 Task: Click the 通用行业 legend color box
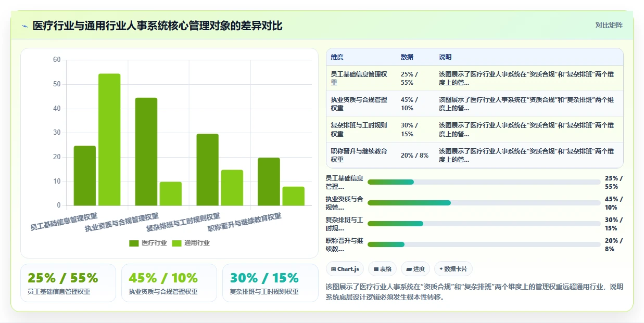click(x=176, y=243)
